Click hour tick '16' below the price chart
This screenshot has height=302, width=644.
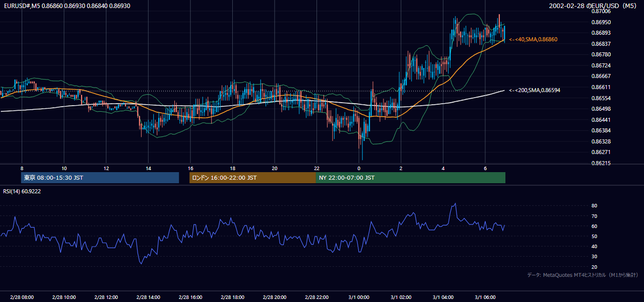pyautogui.click(x=190, y=168)
